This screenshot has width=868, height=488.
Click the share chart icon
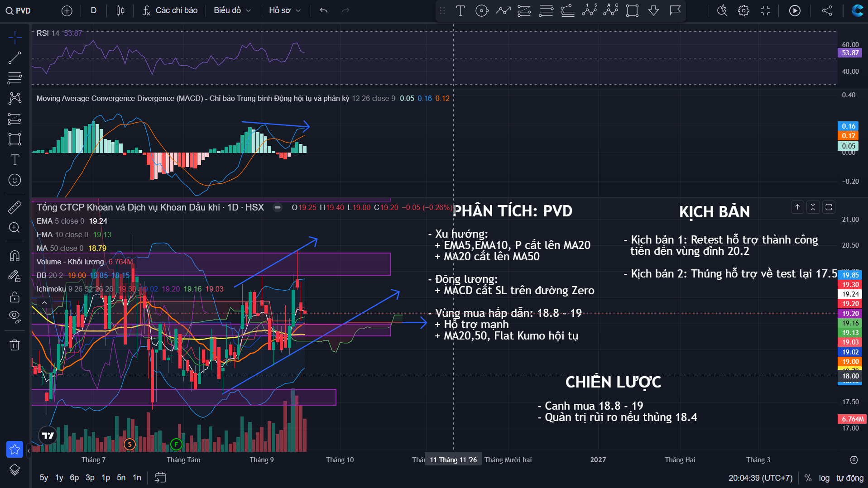[827, 10]
